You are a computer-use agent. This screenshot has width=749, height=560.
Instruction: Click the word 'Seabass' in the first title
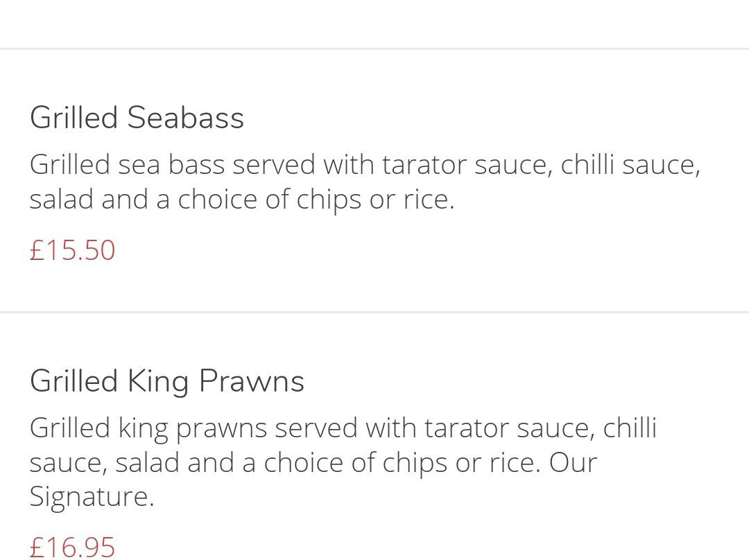[185, 117]
